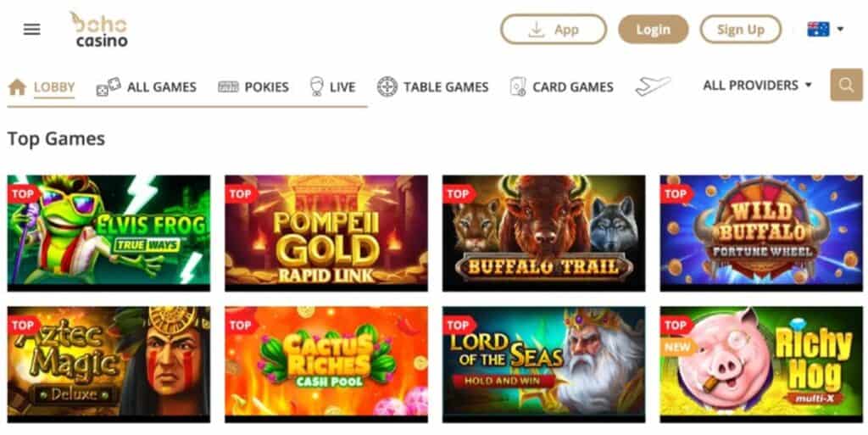Click the roulette Table Games icon
The height and width of the screenshot is (435, 868).
(x=387, y=86)
